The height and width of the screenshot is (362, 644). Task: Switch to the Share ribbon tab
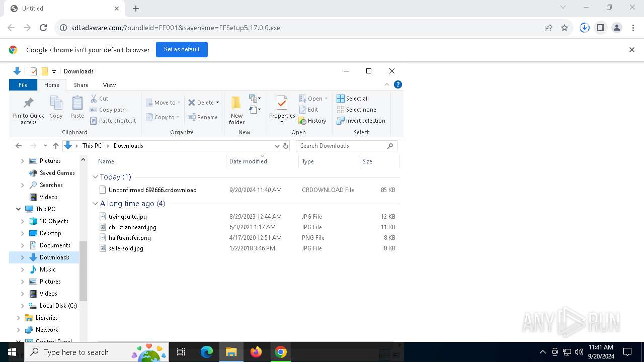tap(81, 85)
